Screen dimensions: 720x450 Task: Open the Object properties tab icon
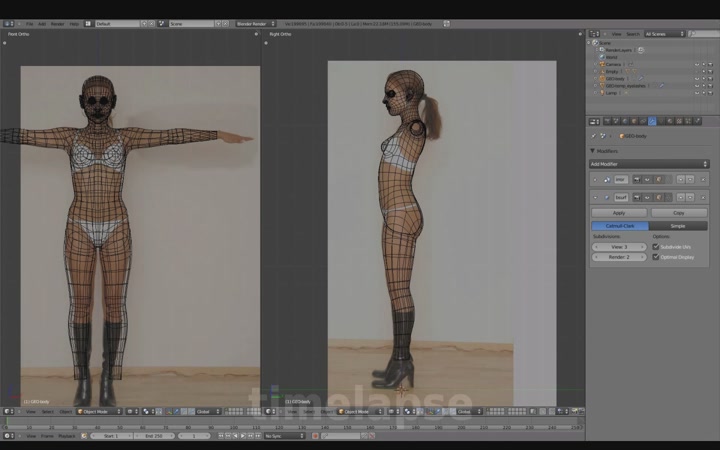pyautogui.click(x=634, y=121)
